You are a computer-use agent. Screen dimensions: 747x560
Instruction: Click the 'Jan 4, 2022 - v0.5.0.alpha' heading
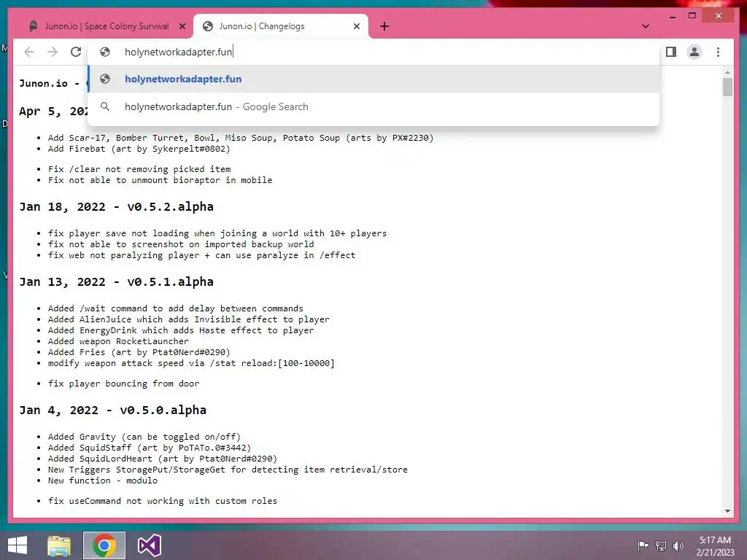tap(113, 410)
